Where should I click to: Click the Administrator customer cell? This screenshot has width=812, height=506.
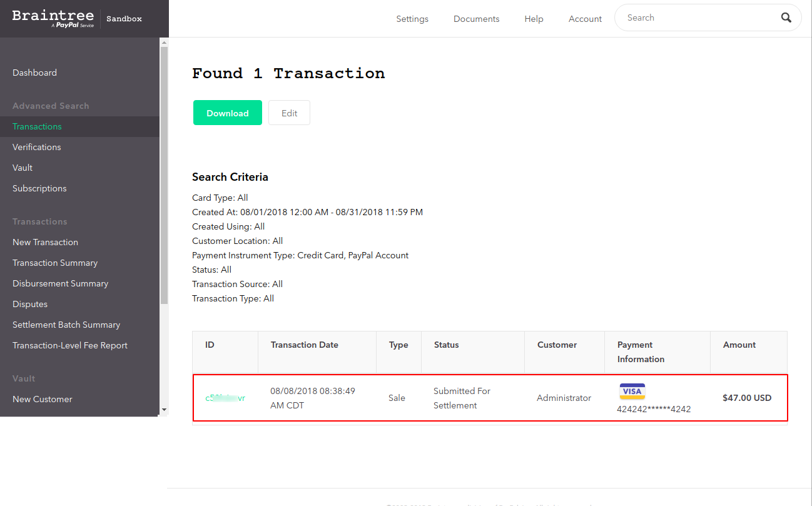564,398
